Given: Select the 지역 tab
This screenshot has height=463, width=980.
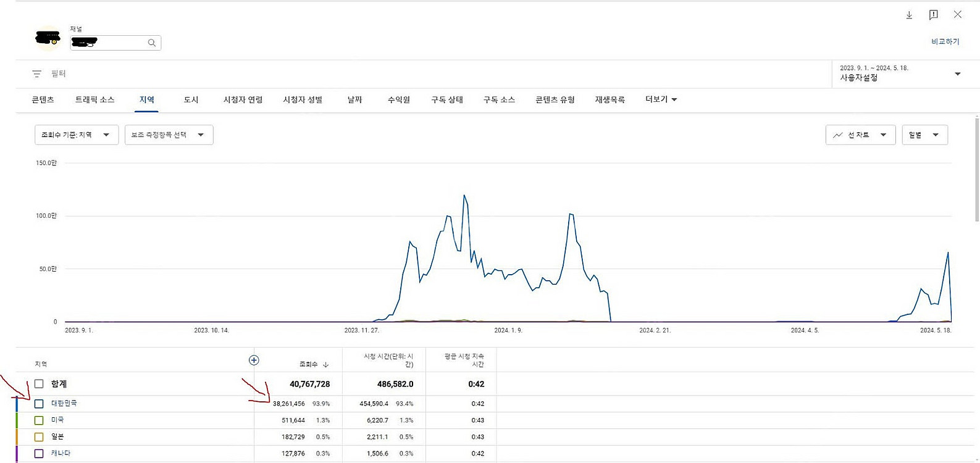Looking at the screenshot, I should coord(147,99).
